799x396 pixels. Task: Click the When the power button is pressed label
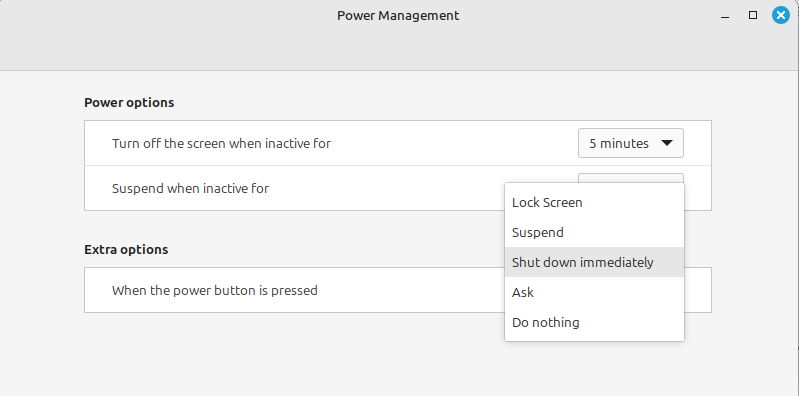coord(215,291)
